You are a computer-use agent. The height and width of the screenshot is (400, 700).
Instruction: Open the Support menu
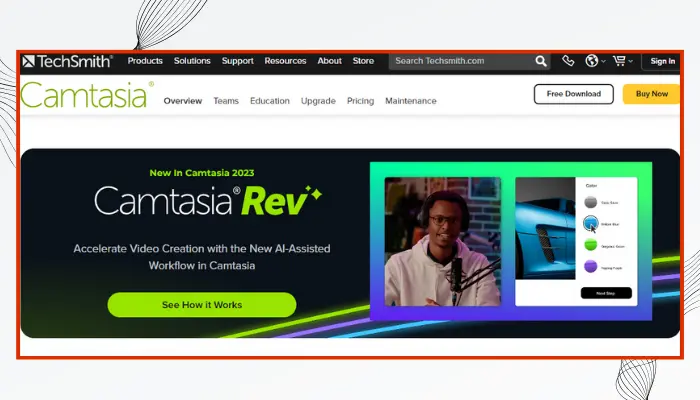238,61
